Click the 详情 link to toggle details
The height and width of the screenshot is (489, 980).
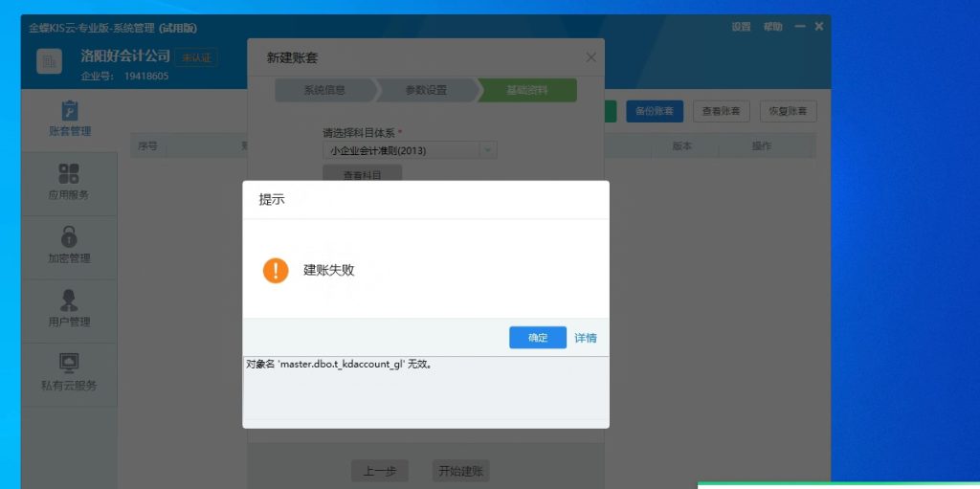586,338
